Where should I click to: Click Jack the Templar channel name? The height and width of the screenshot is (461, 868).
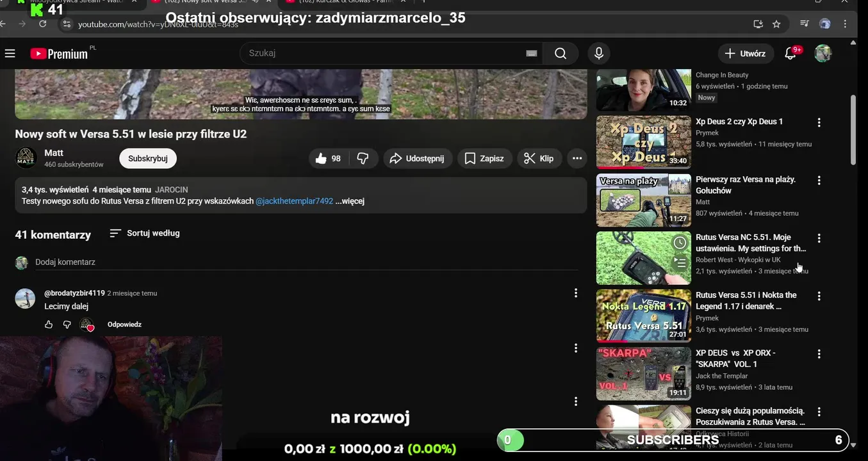pos(721,376)
